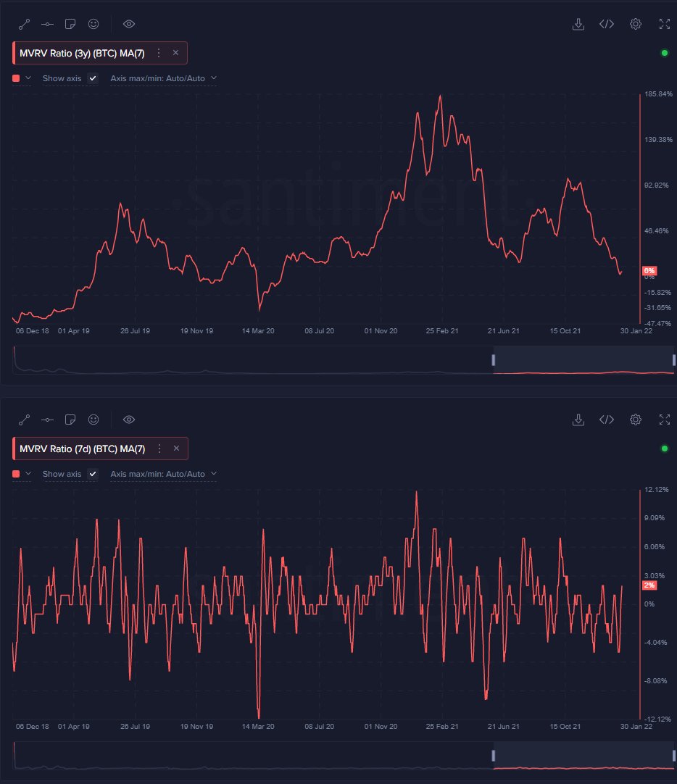Toggle eye visibility in 7d chart toolbar
Image resolution: width=677 pixels, height=784 pixels.
[x=129, y=420]
